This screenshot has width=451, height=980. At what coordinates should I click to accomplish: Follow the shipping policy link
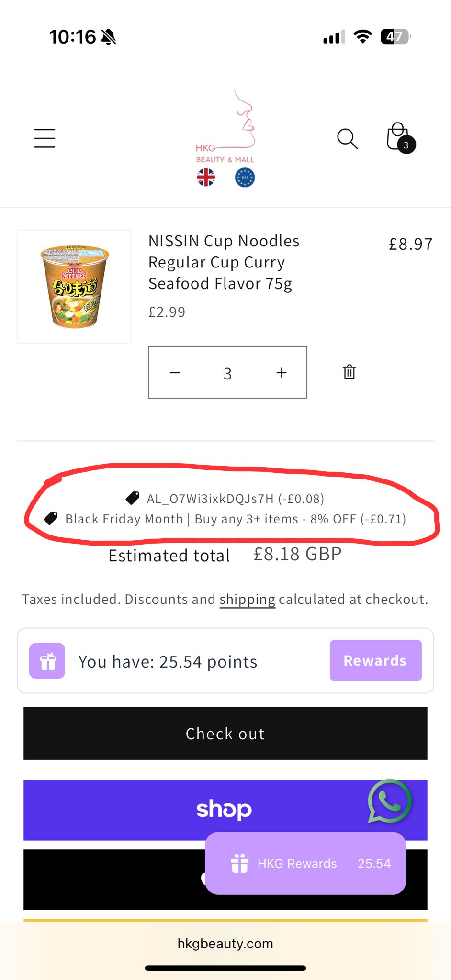point(247,600)
